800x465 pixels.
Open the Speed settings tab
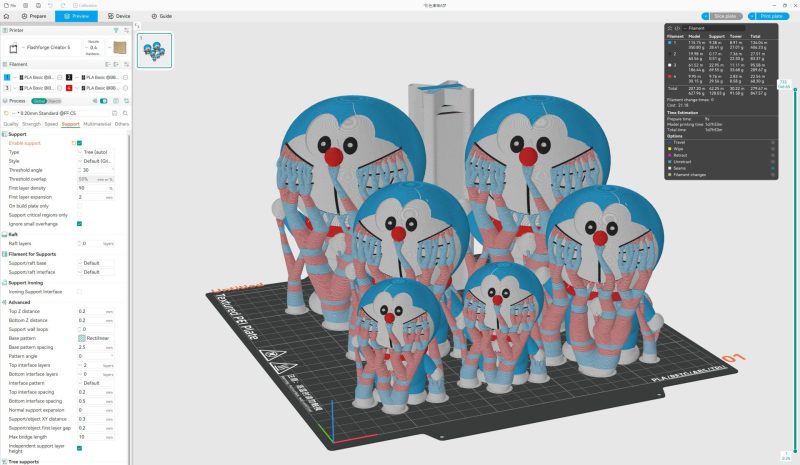point(51,124)
